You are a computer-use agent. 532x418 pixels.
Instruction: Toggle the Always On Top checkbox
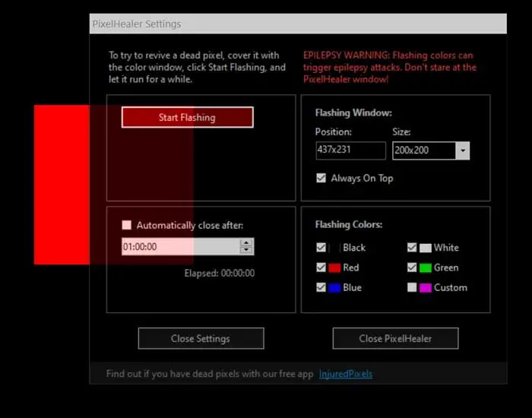pos(321,178)
